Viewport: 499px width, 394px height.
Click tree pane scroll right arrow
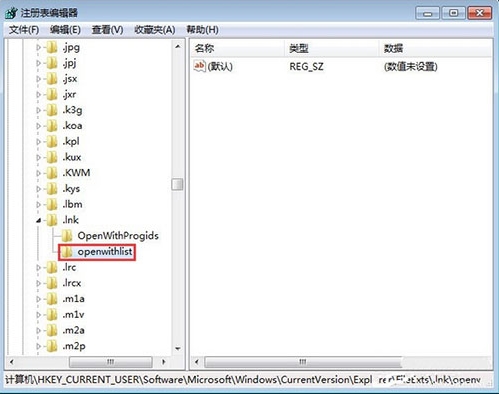[164, 362]
